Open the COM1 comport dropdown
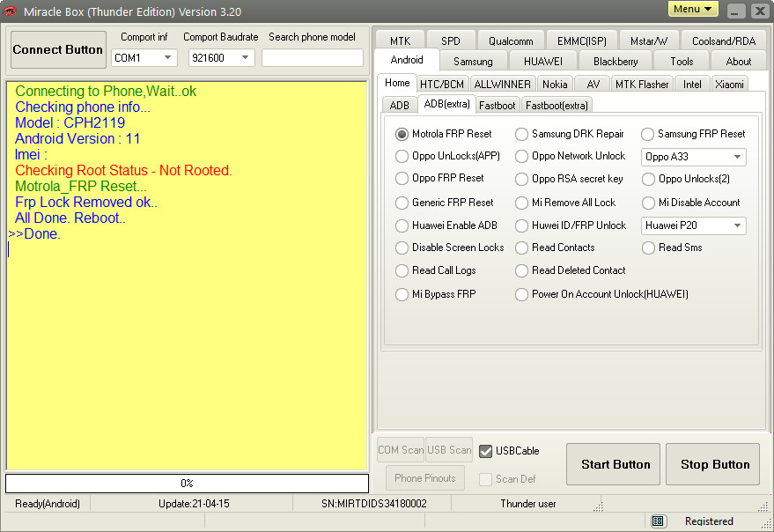The height and width of the screenshot is (532, 774). pyautogui.click(x=144, y=58)
